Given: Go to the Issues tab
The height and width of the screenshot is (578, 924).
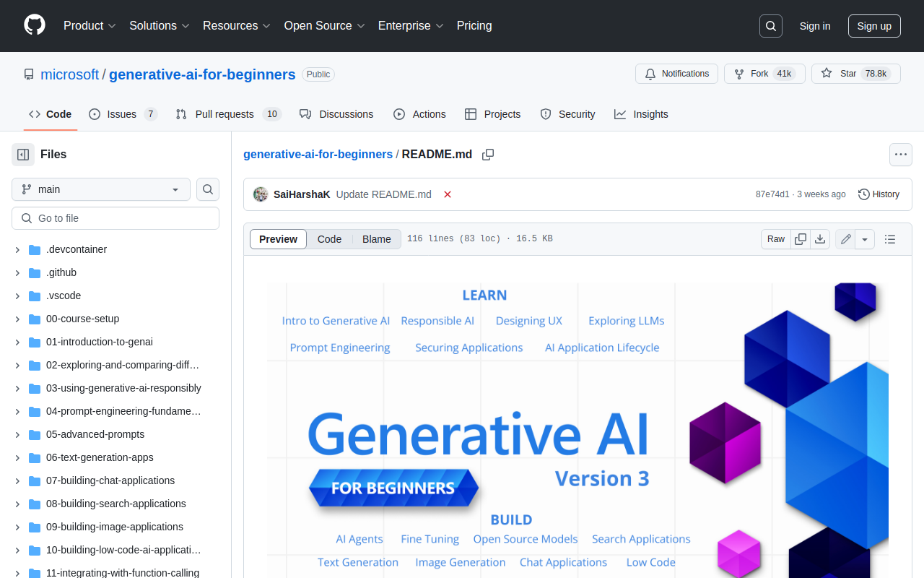Looking at the screenshot, I should click(x=123, y=114).
